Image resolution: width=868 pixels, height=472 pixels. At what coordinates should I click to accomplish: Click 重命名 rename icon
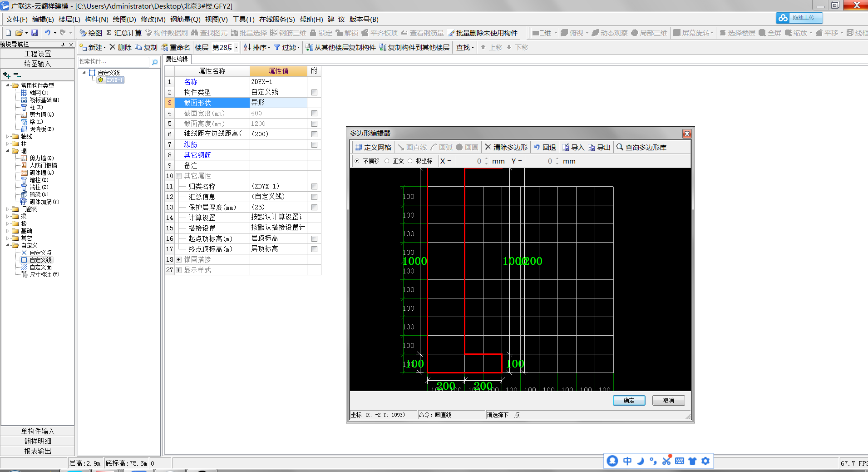click(x=176, y=47)
